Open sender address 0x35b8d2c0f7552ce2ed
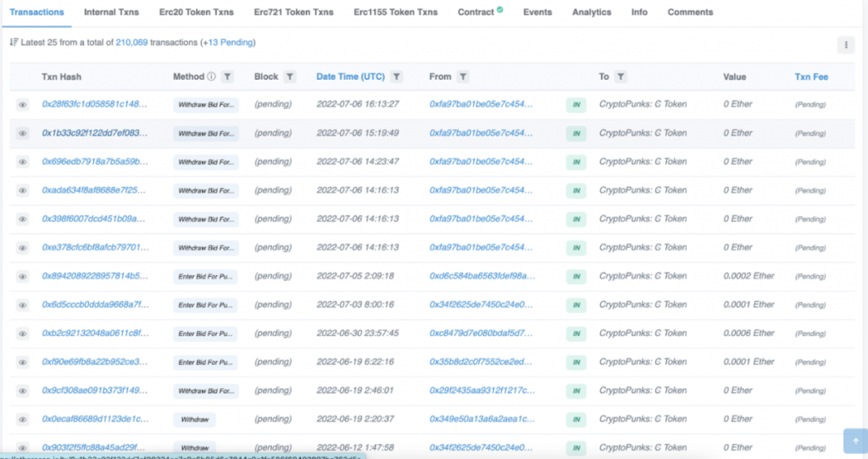This screenshot has width=868, height=459. tap(481, 362)
